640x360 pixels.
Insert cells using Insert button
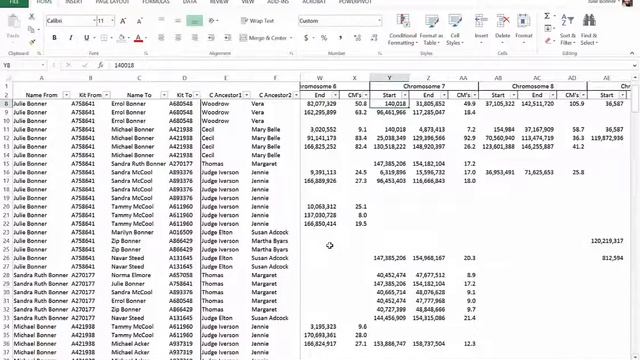481,29
